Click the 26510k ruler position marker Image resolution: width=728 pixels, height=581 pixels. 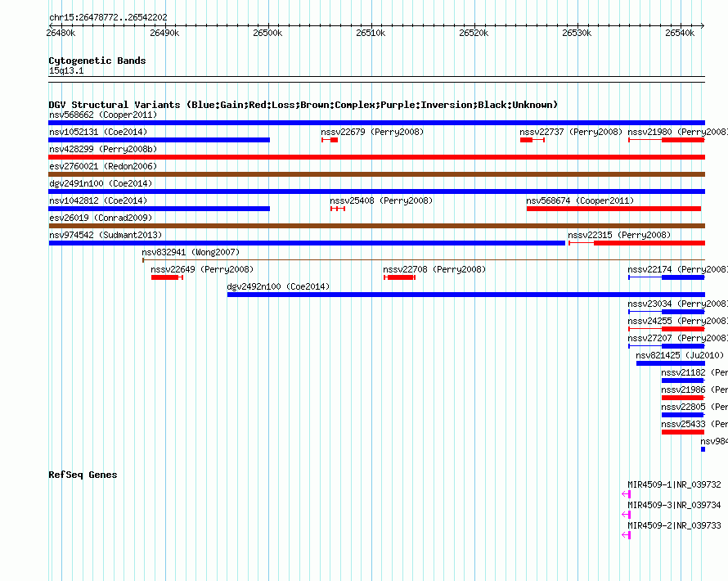pos(371,33)
